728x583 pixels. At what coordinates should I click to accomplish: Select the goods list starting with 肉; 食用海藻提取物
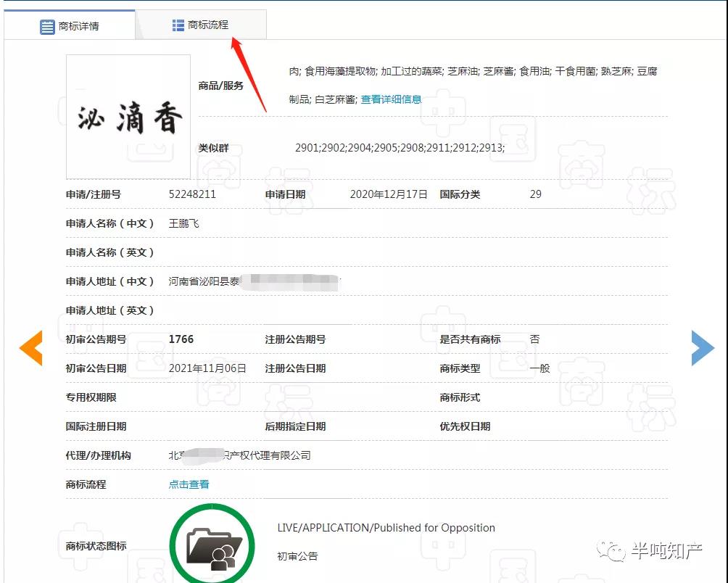473,85
